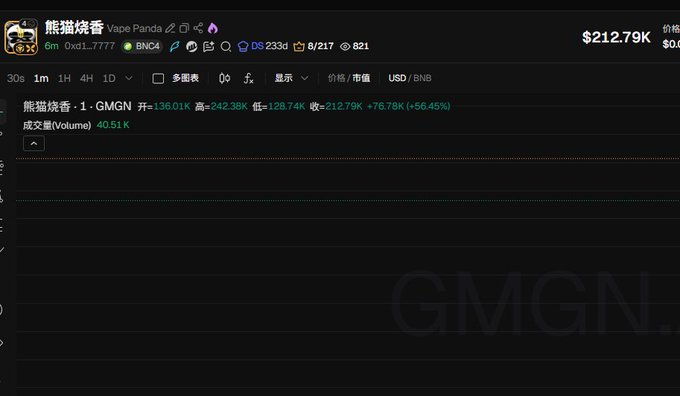The height and width of the screenshot is (396, 680).
Task: Click the DS 233d dev badge
Action: [263, 46]
